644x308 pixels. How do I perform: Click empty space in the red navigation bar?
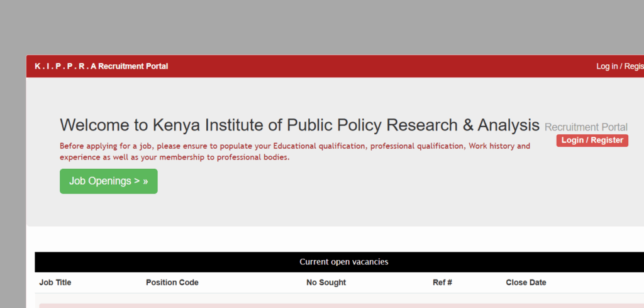coord(377,66)
